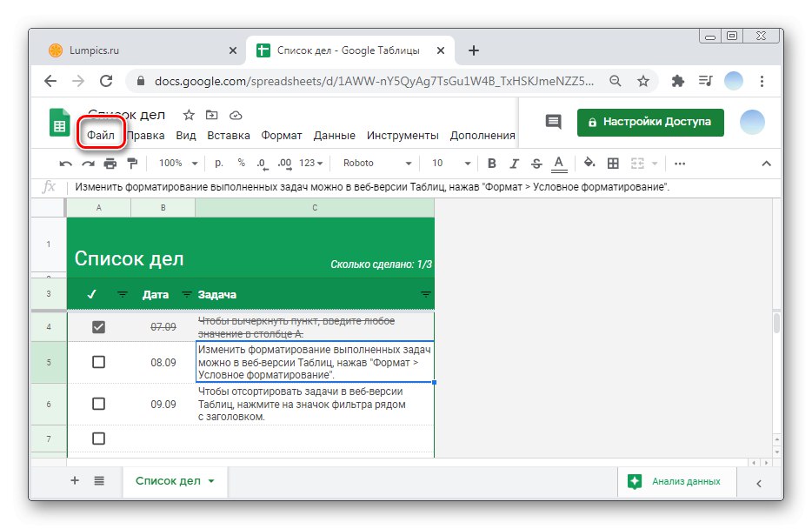The image size is (812, 529).
Task: Check the checkbox for 09.09 task
Action: (98, 404)
